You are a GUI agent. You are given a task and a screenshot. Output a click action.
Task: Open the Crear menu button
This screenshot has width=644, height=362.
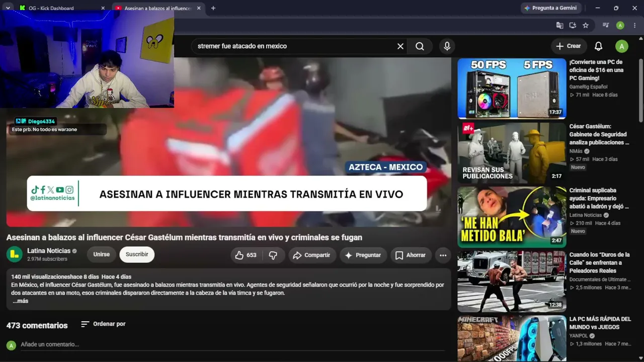569,46
